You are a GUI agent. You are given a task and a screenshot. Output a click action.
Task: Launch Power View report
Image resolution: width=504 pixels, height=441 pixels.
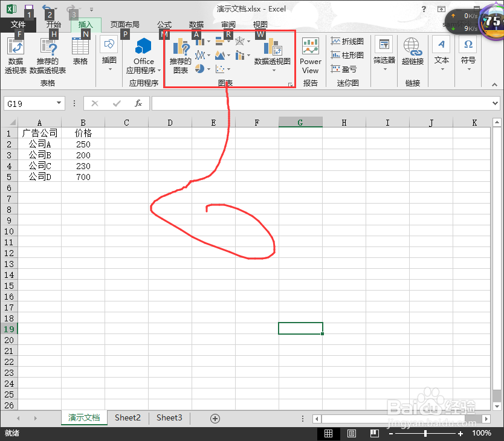click(311, 56)
